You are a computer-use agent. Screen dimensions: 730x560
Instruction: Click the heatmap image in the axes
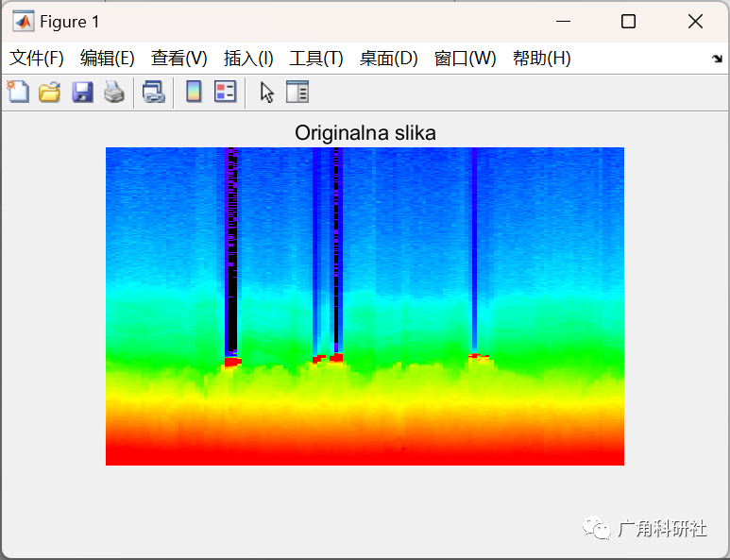[365, 306]
